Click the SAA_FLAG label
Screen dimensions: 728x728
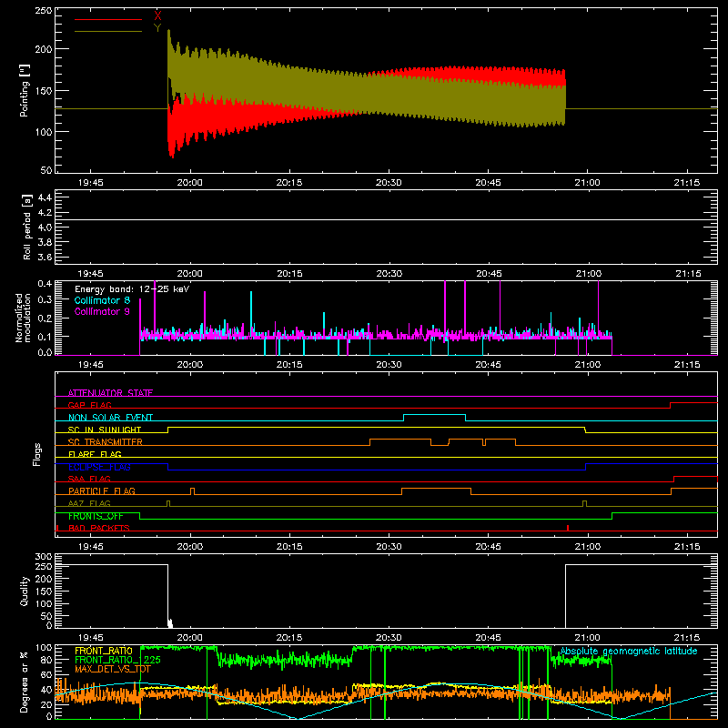pyautogui.click(x=89, y=479)
